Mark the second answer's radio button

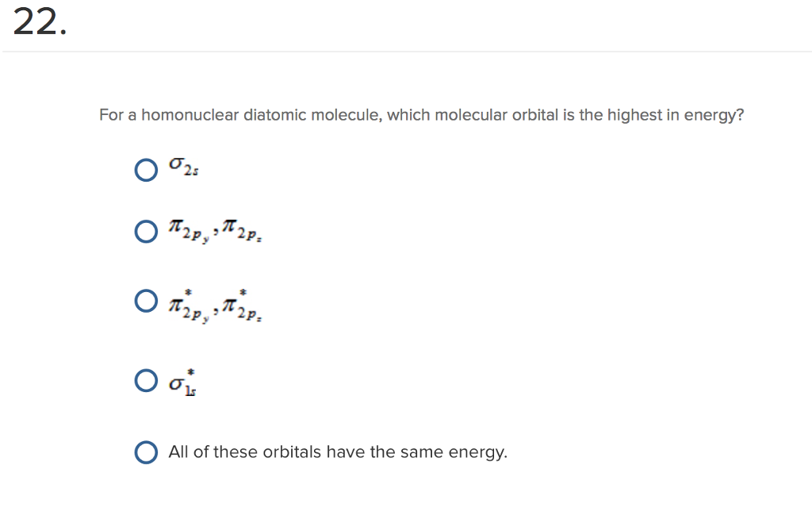coord(146,232)
